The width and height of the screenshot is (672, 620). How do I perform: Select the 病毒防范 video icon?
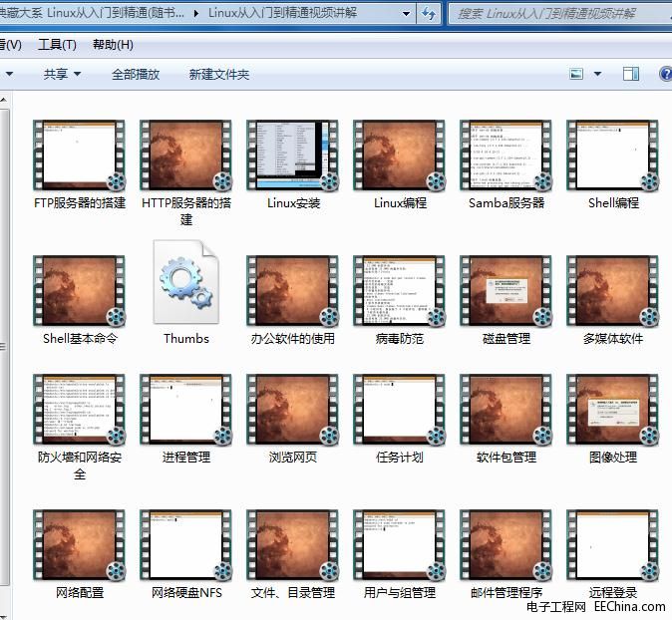[x=399, y=290]
